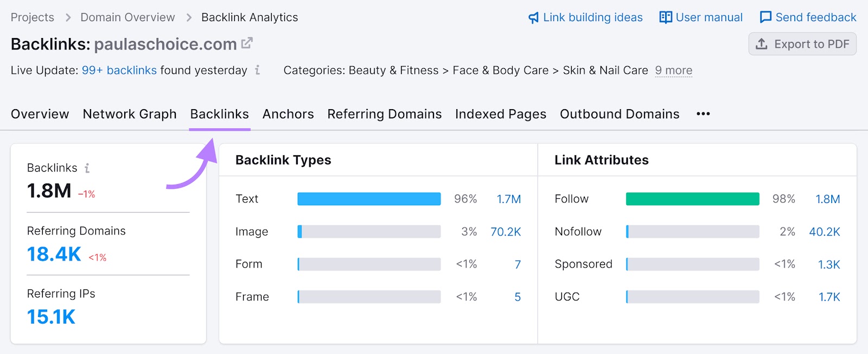Open the ellipsis menu for more tabs

click(x=703, y=113)
